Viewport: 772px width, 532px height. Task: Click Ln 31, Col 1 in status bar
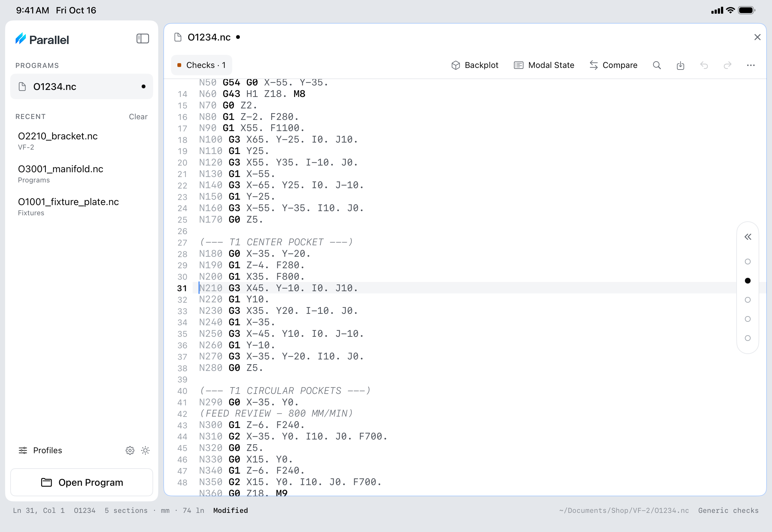click(39, 510)
